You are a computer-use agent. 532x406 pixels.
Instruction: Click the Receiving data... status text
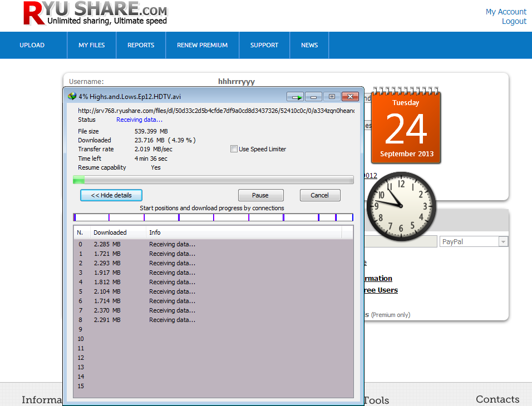[140, 120]
